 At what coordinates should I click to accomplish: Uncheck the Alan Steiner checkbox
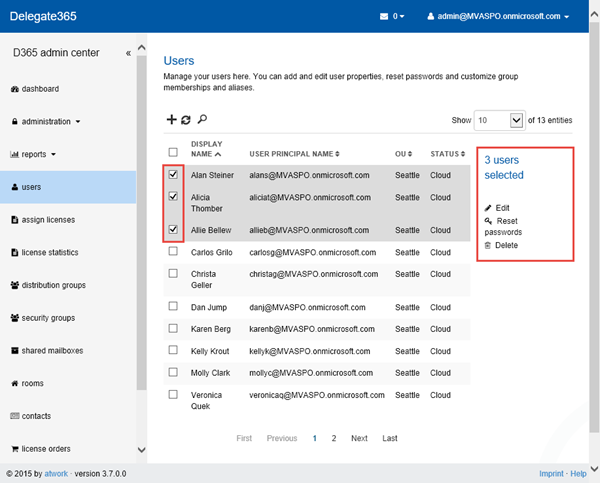click(173, 175)
